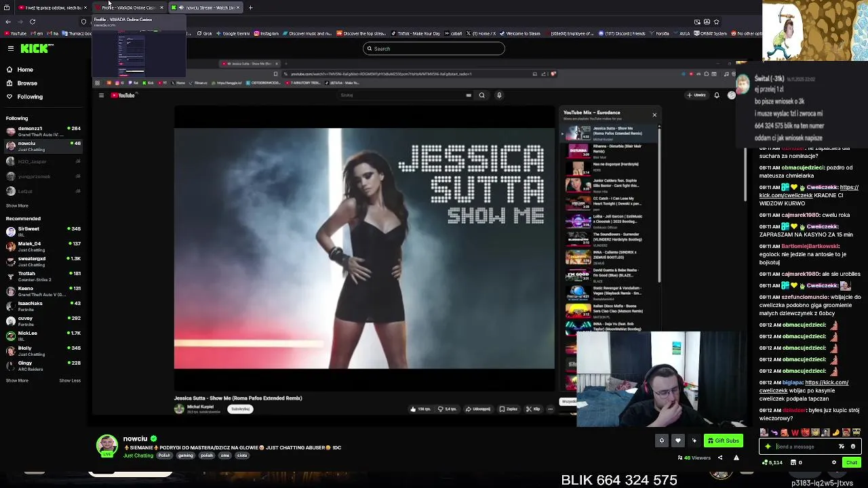Switch to the first YouTube browser tab

tap(52, 7)
